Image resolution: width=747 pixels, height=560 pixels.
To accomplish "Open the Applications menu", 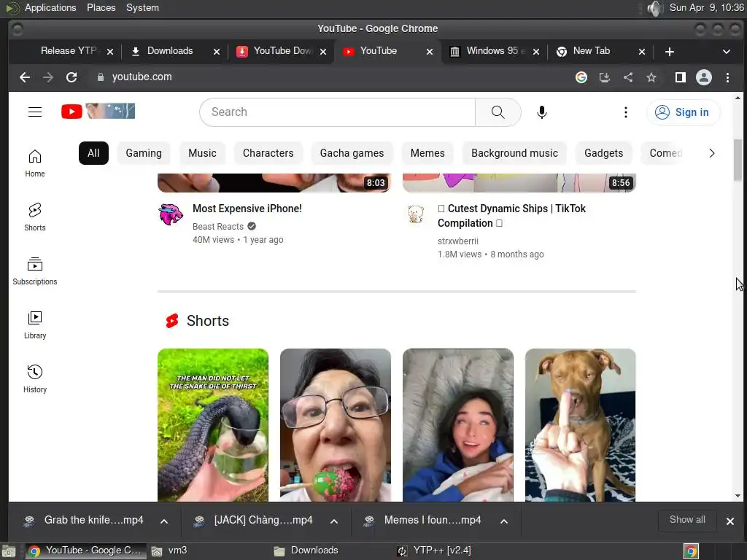I will coord(50,7).
